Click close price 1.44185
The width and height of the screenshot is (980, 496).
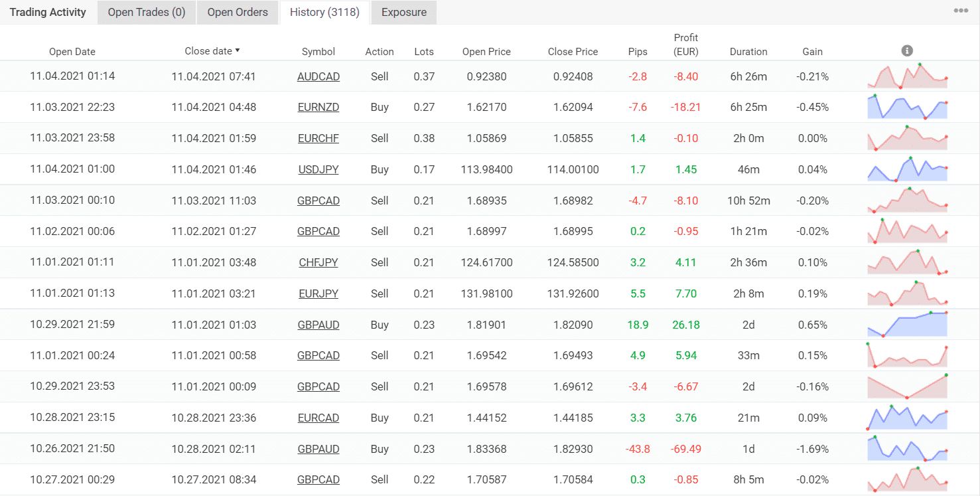pos(573,418)
